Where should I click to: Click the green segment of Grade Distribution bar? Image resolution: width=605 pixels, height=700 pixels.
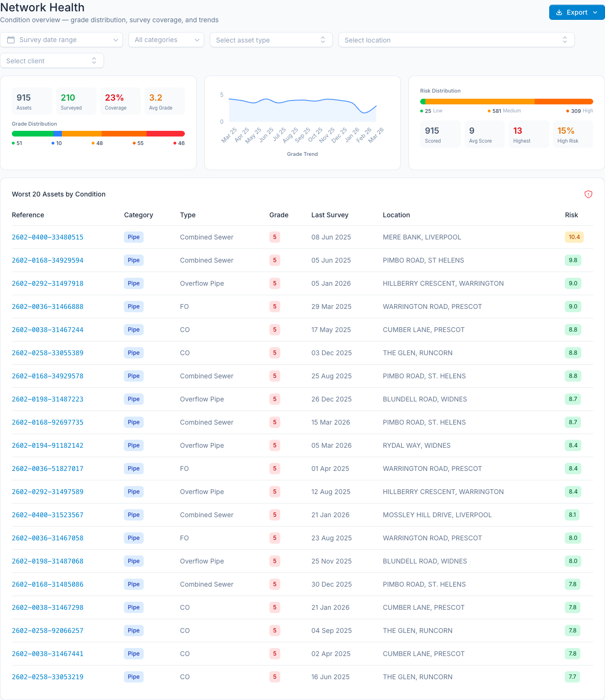(33, 134)
